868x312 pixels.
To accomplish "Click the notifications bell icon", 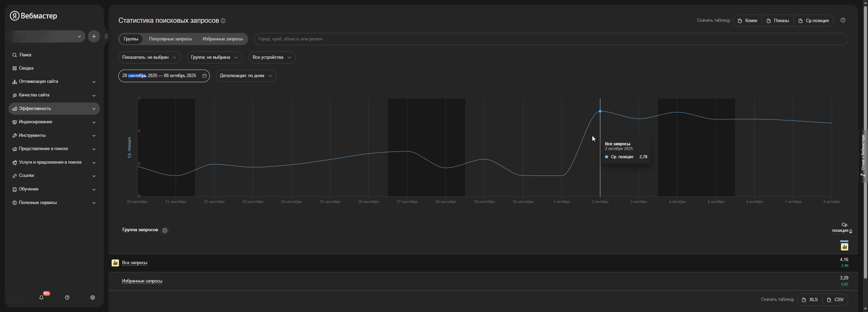I will coord(41,297).
